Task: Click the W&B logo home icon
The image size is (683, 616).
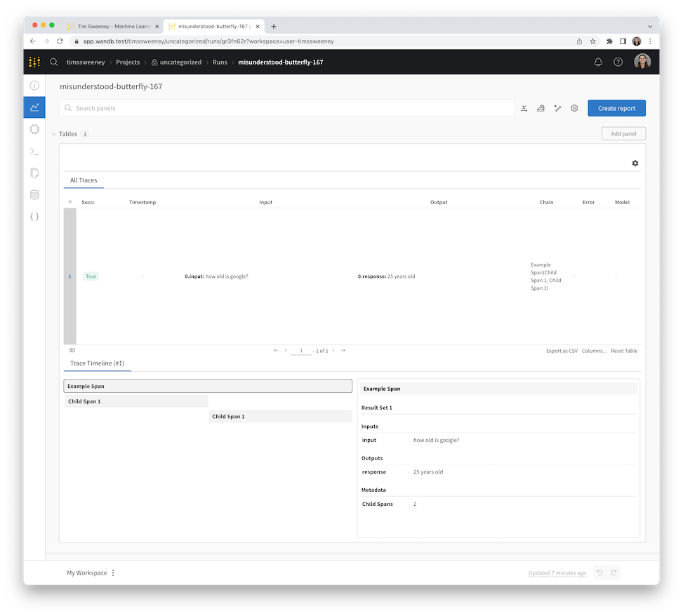Action: coord(34,62)
